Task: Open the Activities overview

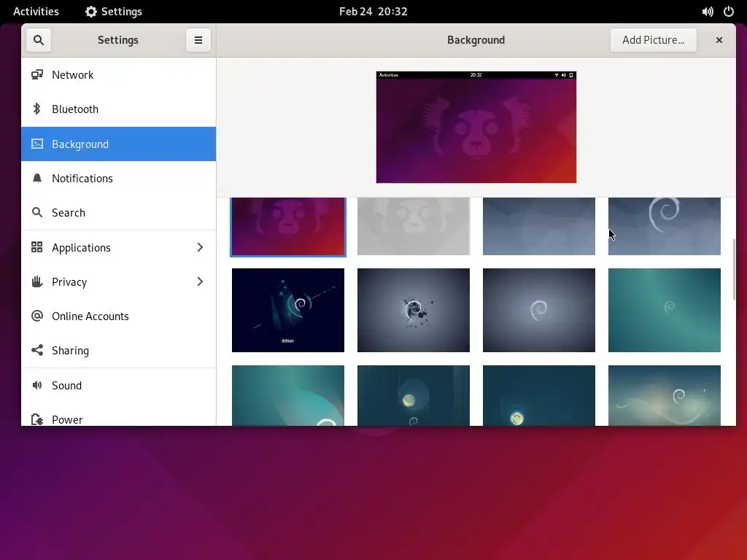Action: (36, 12)
